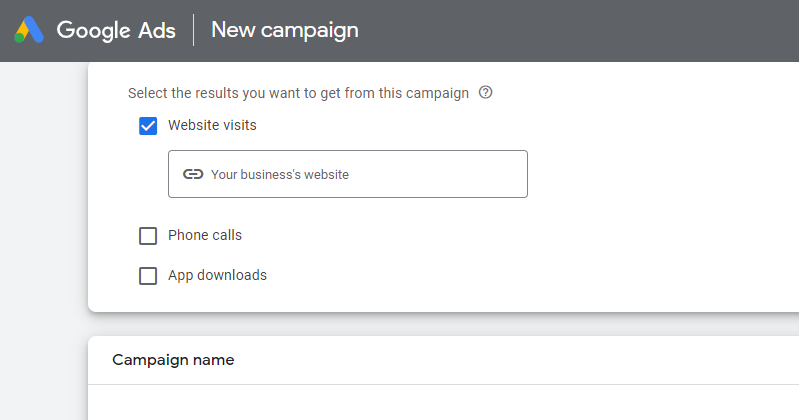
Task: Click the Phone calls label text
Action: tap(205, 236)
